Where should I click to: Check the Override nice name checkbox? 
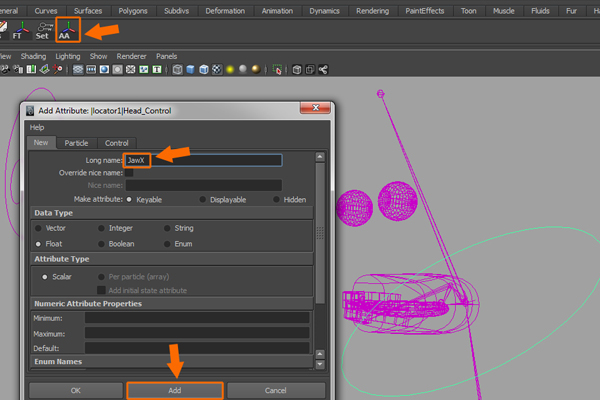click(129, 173)
